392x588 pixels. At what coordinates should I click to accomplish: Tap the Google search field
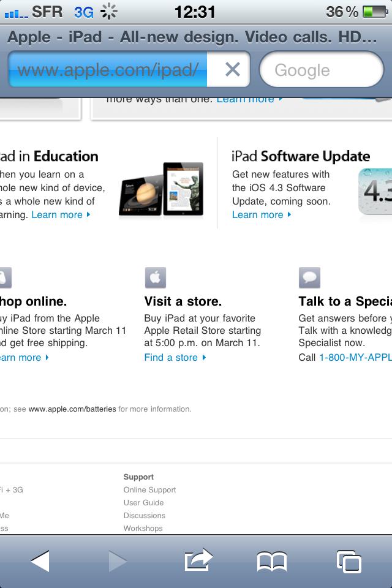pyautogui.click(x=321, y=70)
